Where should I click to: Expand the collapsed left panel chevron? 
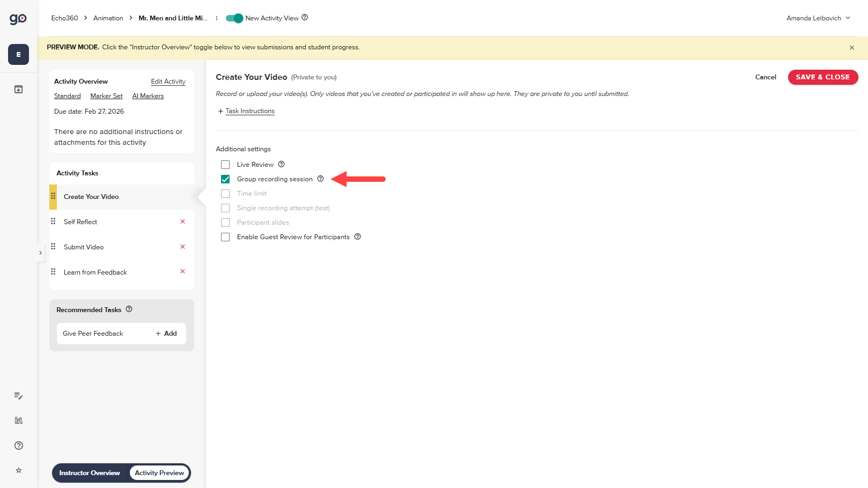point(40,252)
